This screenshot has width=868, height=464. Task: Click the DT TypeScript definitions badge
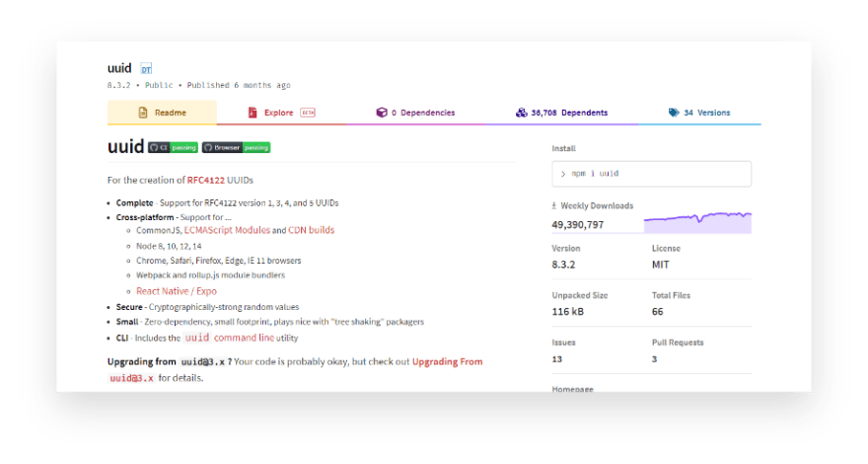tap(146, 69)
